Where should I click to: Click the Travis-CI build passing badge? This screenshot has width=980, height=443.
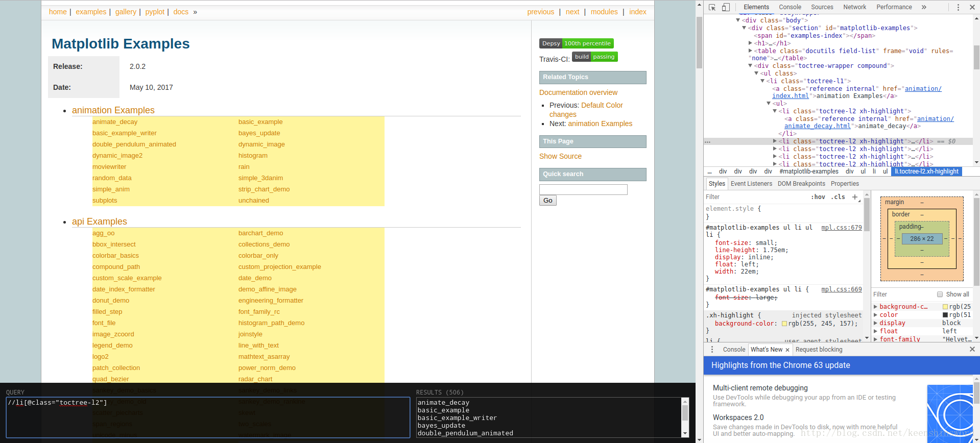tap(595, 57)
